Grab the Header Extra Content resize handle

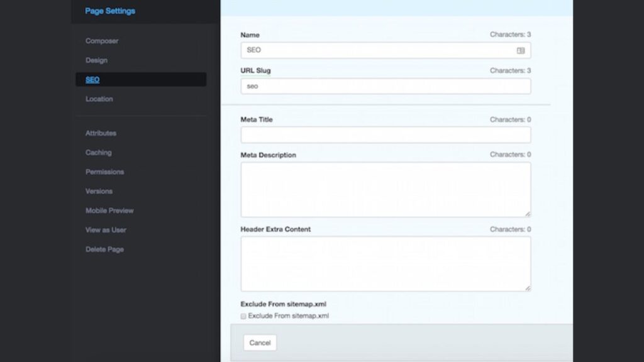528,288
